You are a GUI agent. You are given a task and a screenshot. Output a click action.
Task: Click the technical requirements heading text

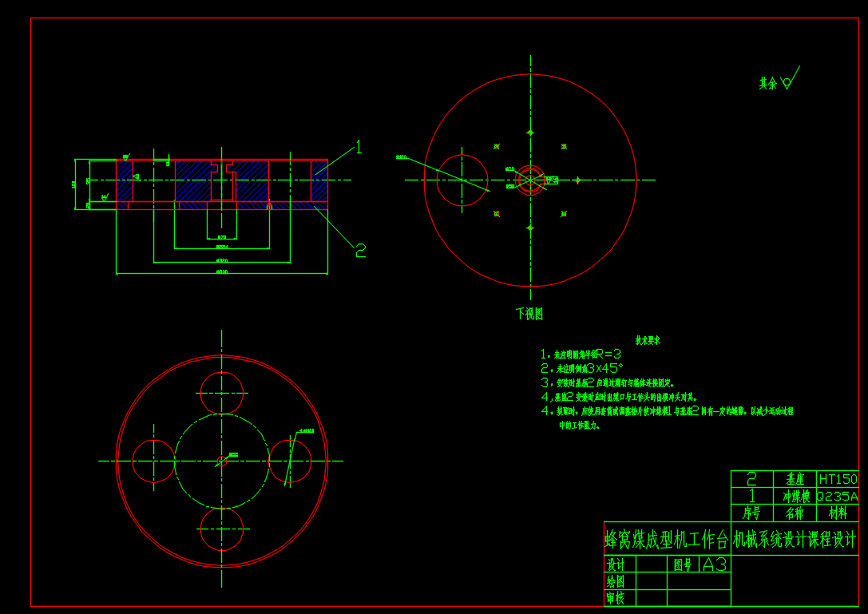coord(647,340)
